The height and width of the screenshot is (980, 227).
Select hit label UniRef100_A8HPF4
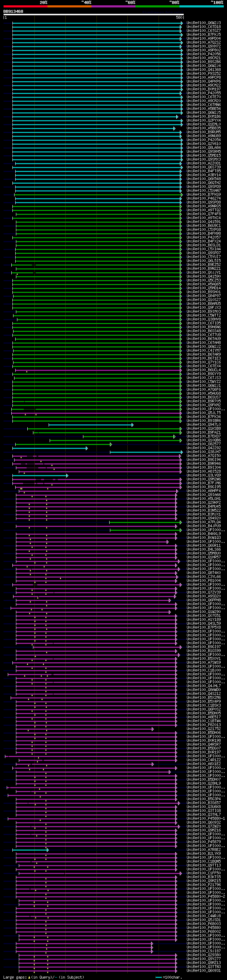(203, 491)
